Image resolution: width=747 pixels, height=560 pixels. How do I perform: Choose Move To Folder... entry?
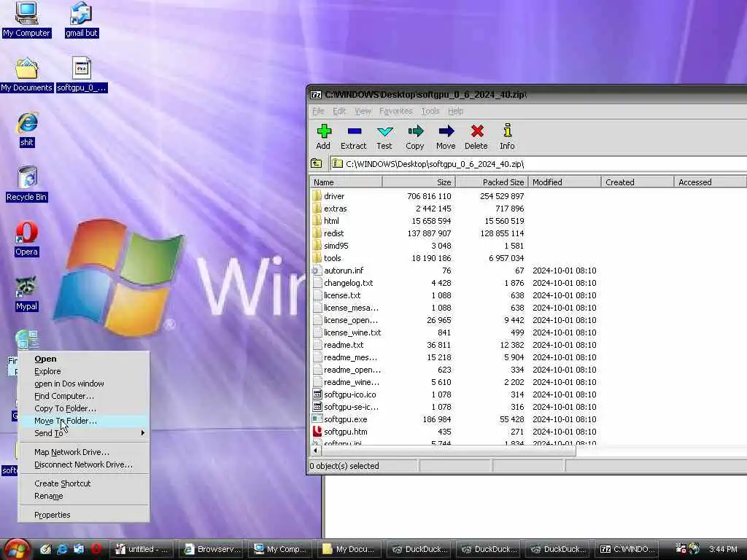click(83, 421)
